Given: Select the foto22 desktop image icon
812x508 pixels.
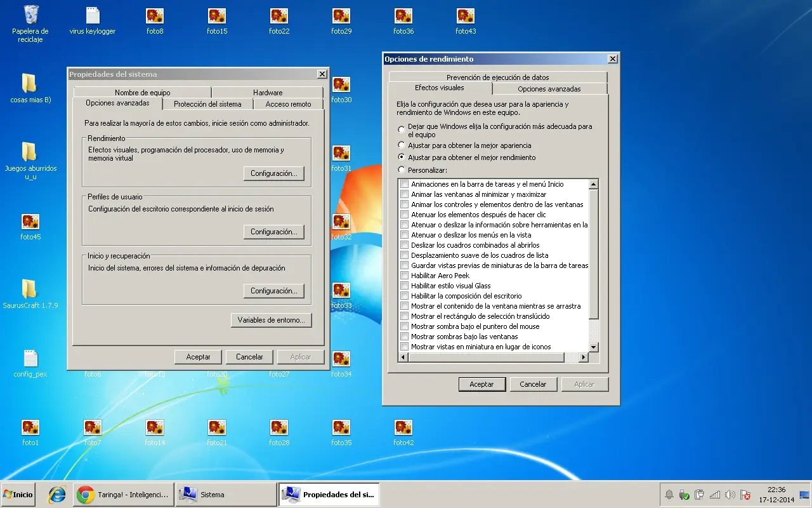Looking at the screenshot, I should click(279, 16).
